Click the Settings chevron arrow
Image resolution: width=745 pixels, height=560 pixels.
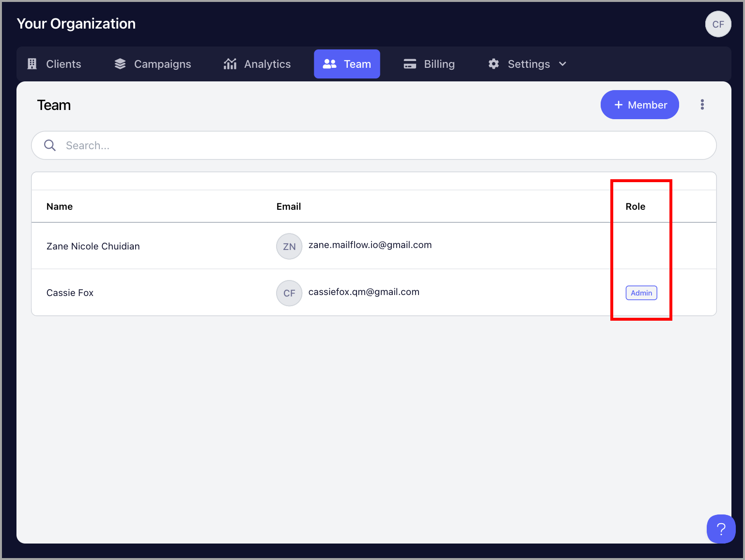(x=562, y=64)
